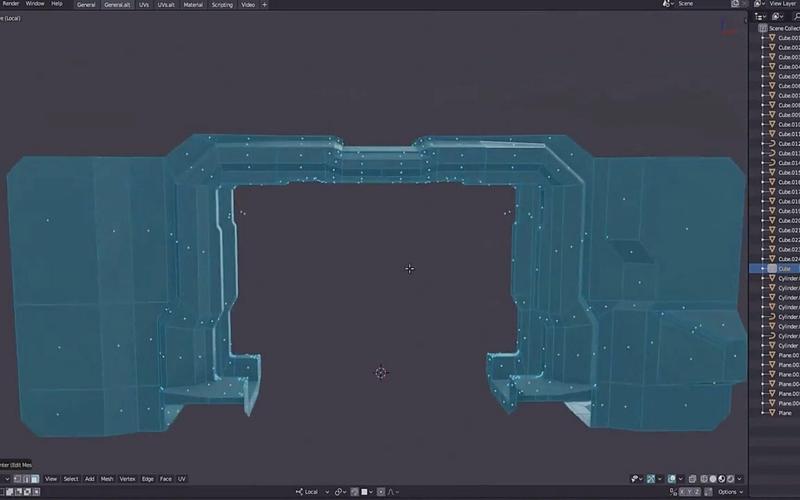The image size is (800, 500).
Task: Click the new scene icon next to Scene field
Action: (x=735, y=4)
